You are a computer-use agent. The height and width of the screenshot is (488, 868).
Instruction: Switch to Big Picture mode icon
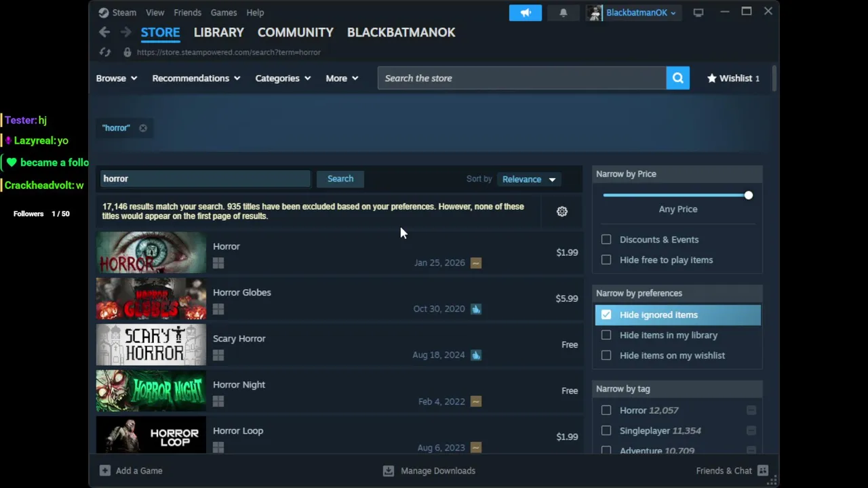point(698,12)
